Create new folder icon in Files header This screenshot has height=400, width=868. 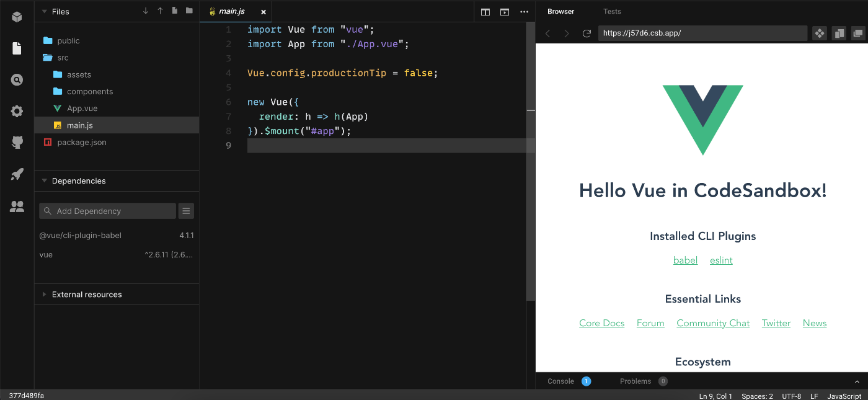pyautogui.click(x=189, y=11)
